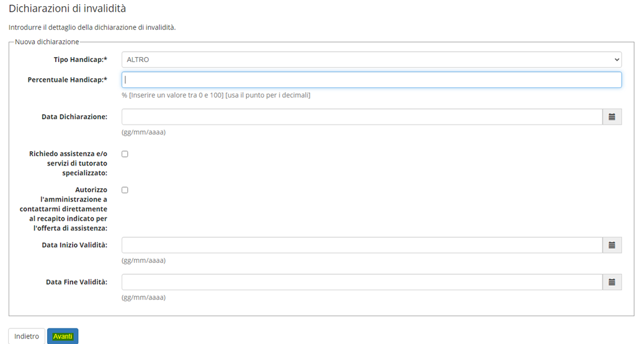Image resolution: width=644 pixels, height=344 pixels.
Task: Tick the Autorizzo l'amministrazione a contattarmi checkbox
Action: [125, 190]
